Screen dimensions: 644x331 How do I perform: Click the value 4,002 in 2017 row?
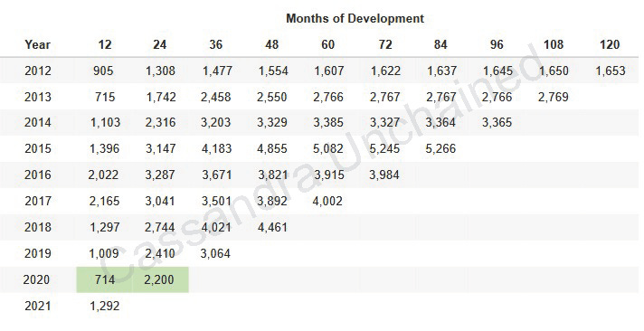pyautogui.click(x=327, y=202)
